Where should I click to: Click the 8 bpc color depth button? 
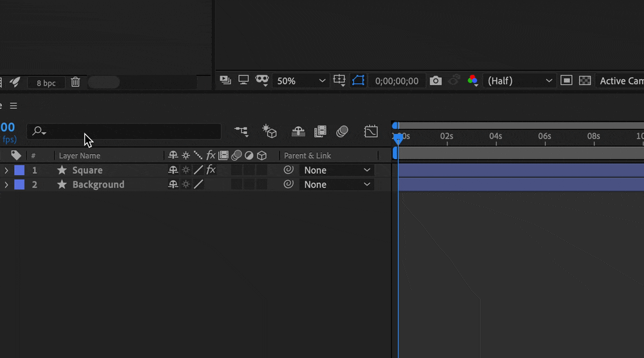point(46,83)
